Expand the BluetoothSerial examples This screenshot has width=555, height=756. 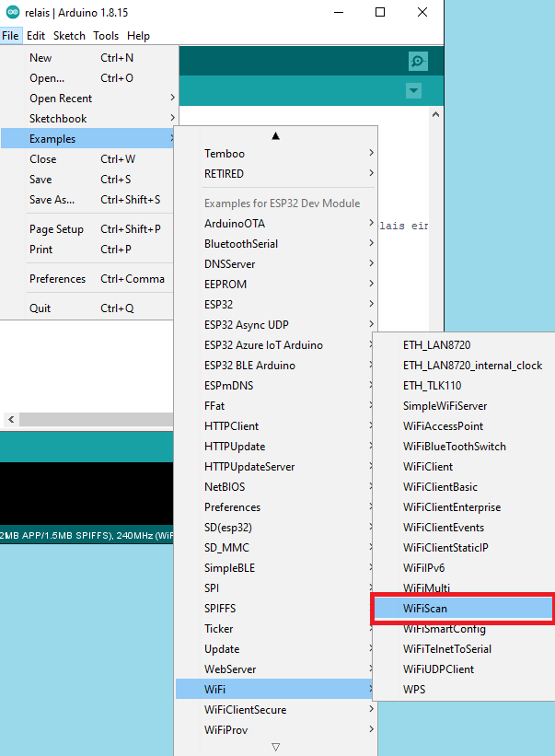click(275, 244)
